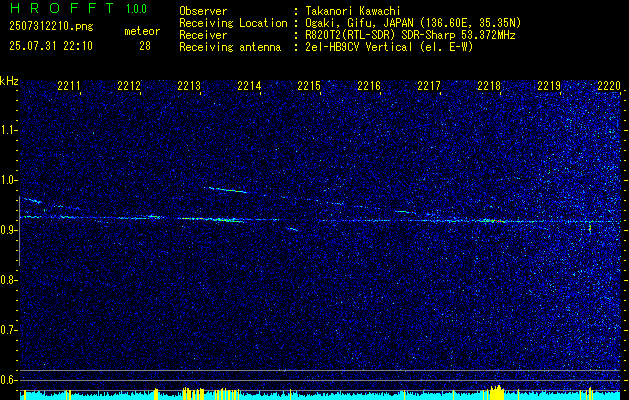Click time marker 2212
Screen dimensions: 629x400
point(129,86)
